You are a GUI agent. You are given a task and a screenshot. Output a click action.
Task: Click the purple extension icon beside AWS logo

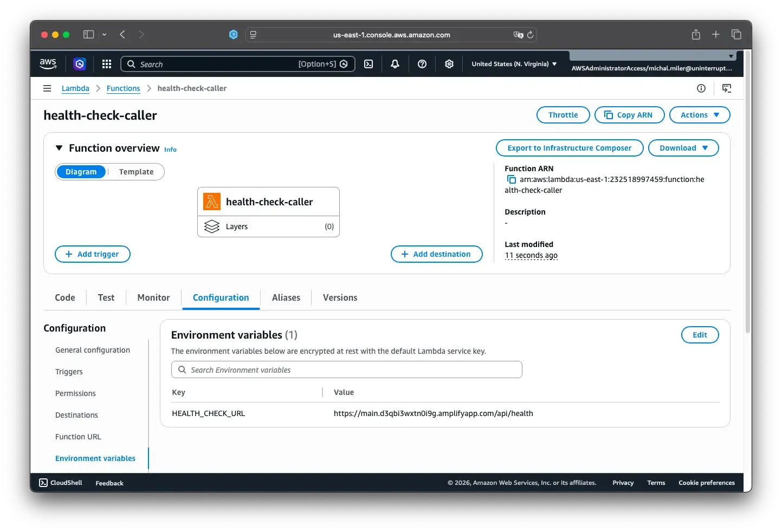80,64
